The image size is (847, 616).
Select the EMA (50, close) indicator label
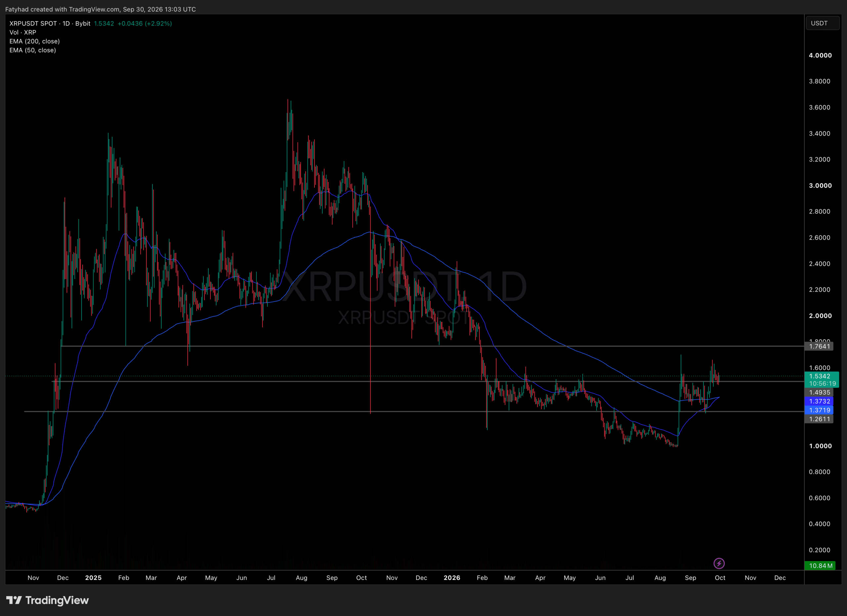(32, 50)
